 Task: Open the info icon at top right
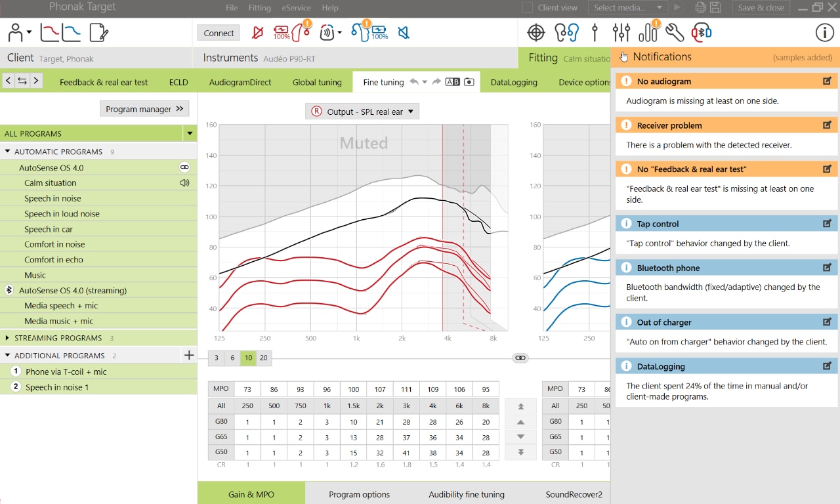(x=824, y=32)
